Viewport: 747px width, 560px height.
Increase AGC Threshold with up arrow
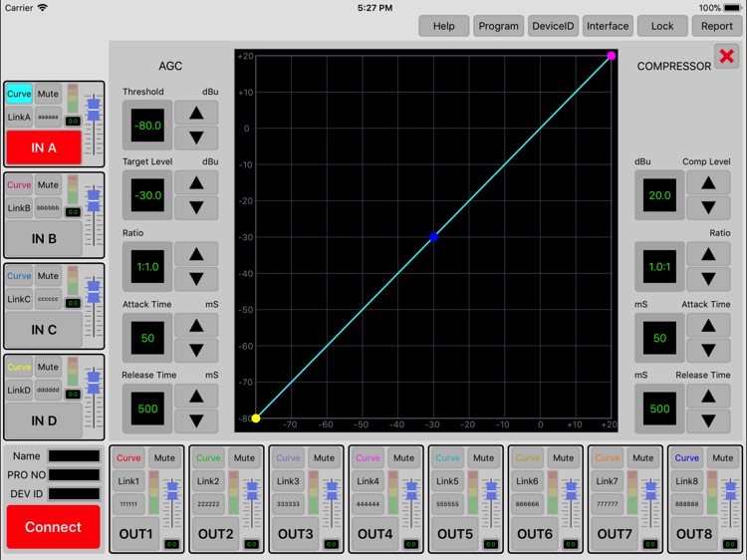click(196, 113)
